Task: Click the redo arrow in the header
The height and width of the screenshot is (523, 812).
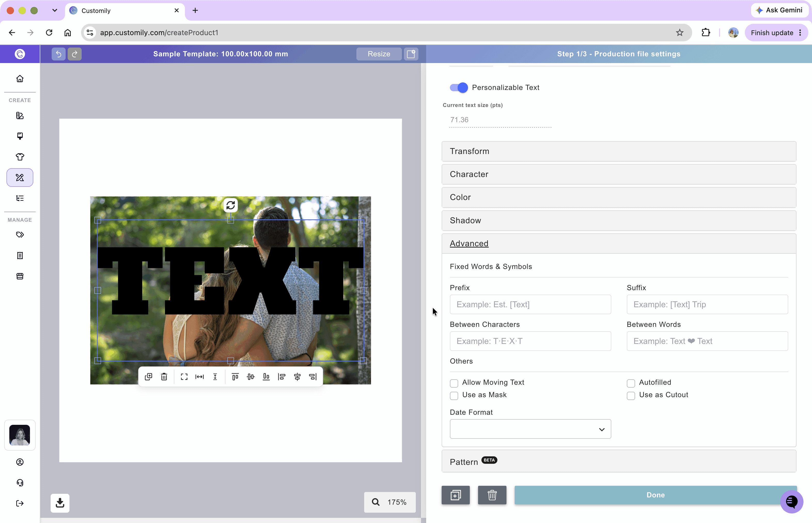Action: (x=74, y=54)
